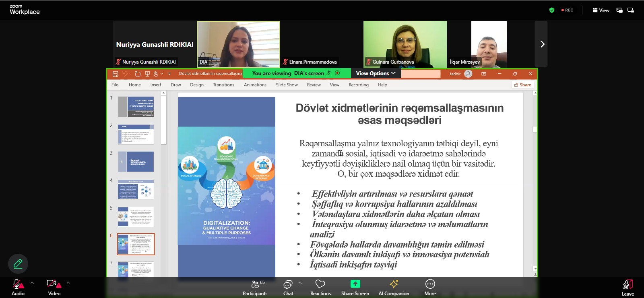Leave the meeting

(x=627, y=288)
